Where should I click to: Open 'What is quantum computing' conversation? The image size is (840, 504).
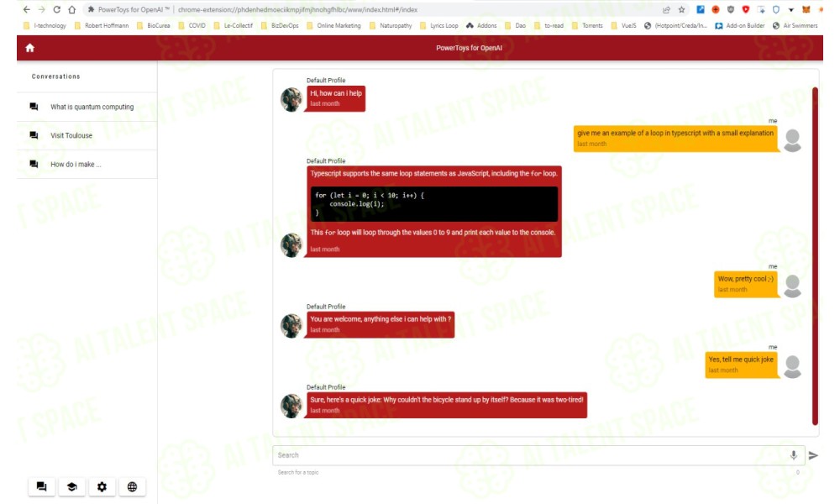click(x=87, y=108)
